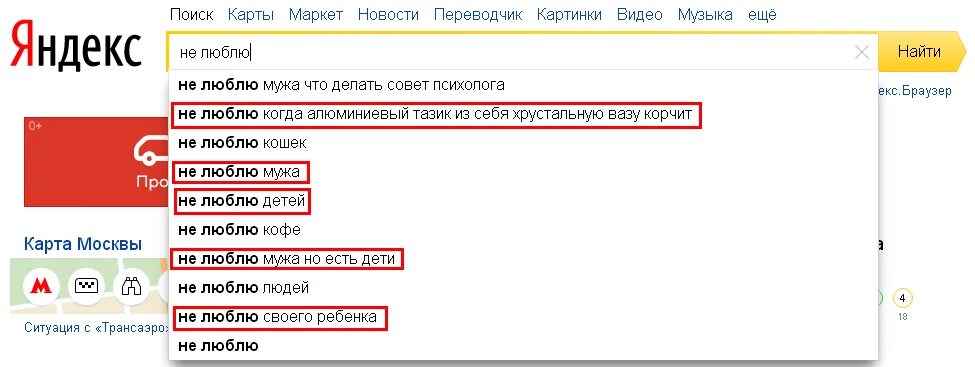Click the Яндекс logo
The height and width of the screenshot is (367, 975).
tap(76, 44)
